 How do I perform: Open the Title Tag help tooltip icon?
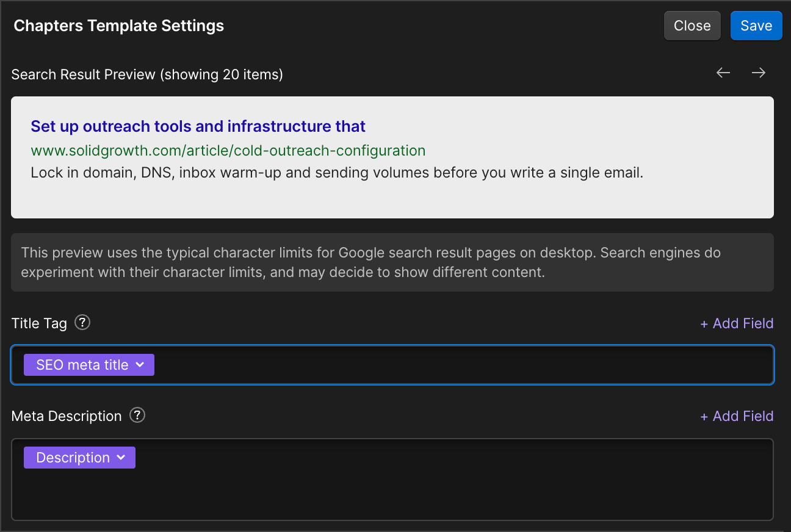82,323
